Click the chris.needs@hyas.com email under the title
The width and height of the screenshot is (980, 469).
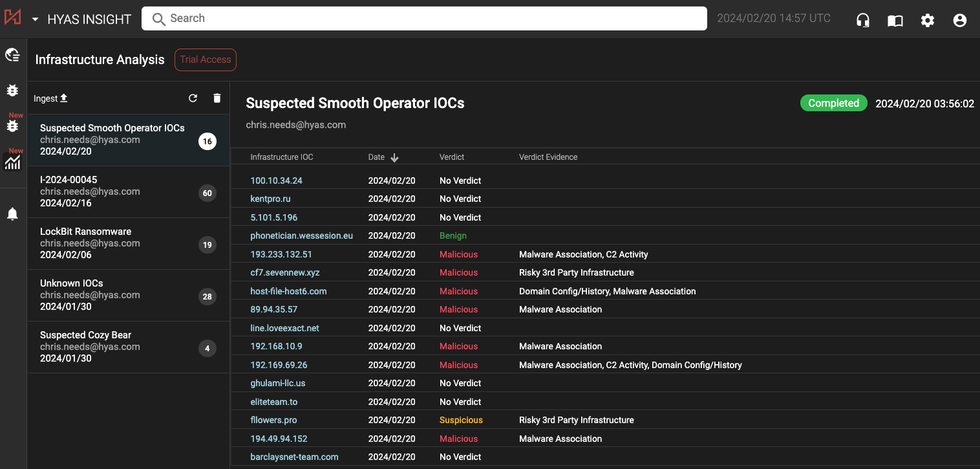click(x=295, y=125)
